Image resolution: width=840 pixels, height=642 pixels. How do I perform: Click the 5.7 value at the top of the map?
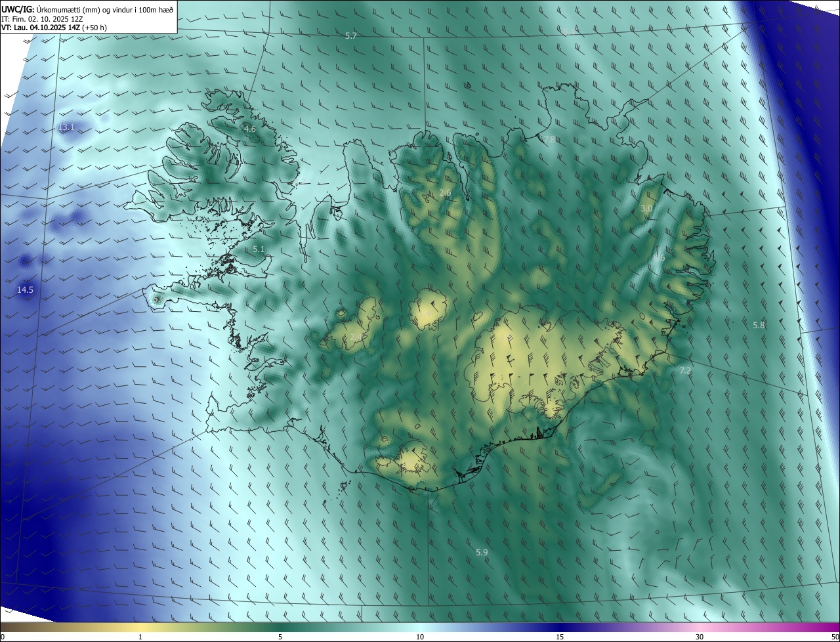pos(351,35)
